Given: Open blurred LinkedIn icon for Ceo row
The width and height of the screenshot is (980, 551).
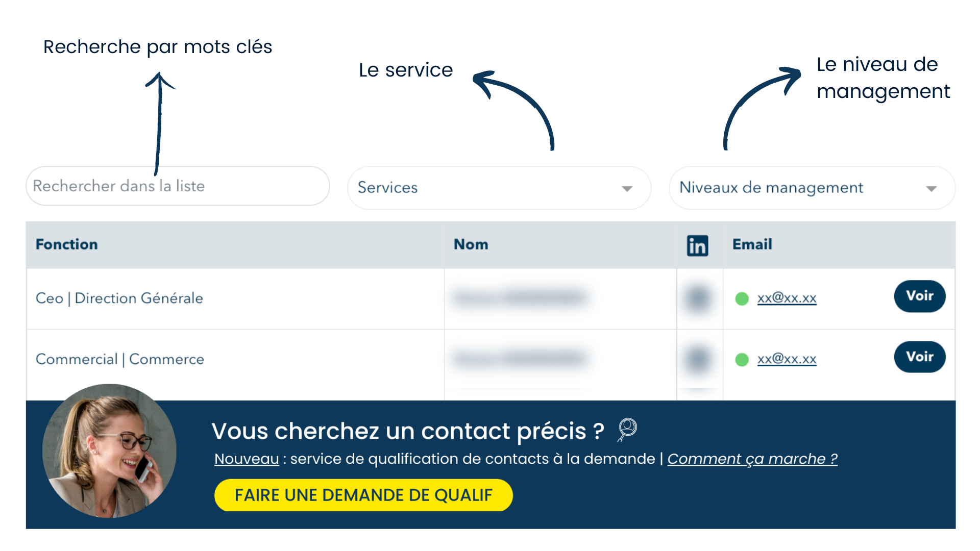Looking at the screenshot, I should click(x=698, y=298).
